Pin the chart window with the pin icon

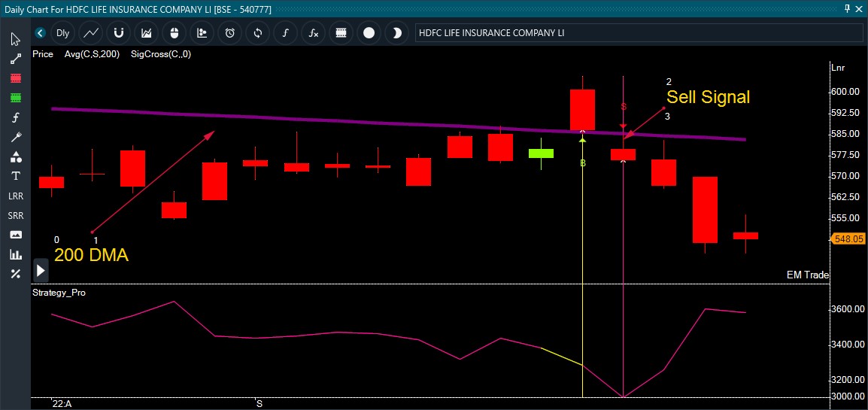[848, 8]
